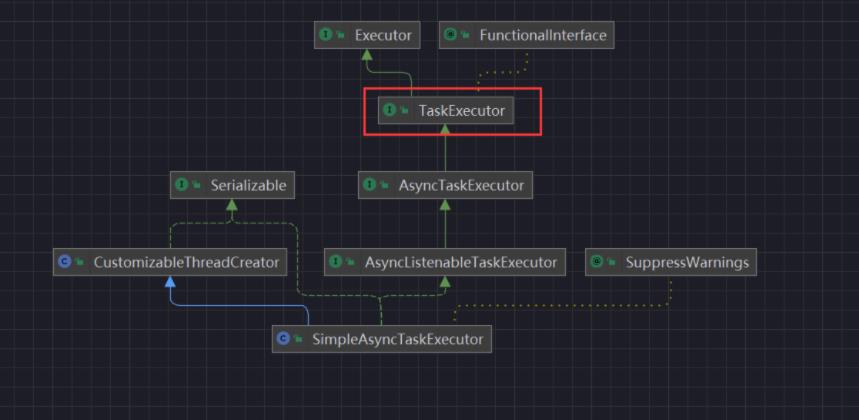Click the class icon on the SimpleAsyncTaskExecutor node
The image size is (859, 420).
pyautogui.click(x=284, y=339)
